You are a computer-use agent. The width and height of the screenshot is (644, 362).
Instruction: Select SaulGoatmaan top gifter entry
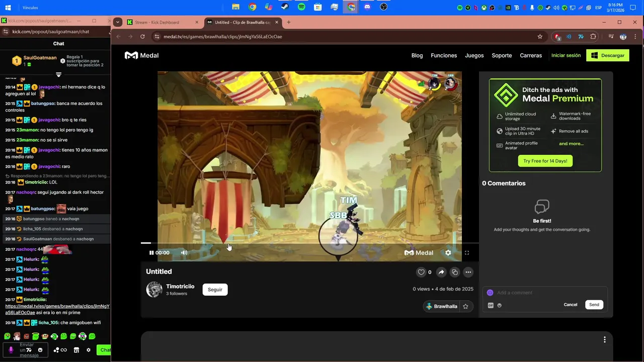point(34,61)
